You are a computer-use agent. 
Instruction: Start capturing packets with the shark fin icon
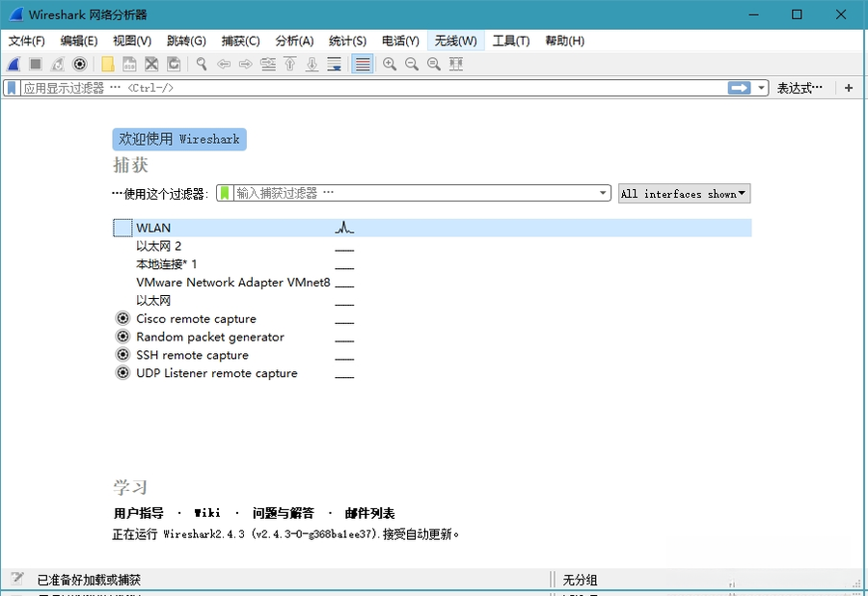pos(14,65)
